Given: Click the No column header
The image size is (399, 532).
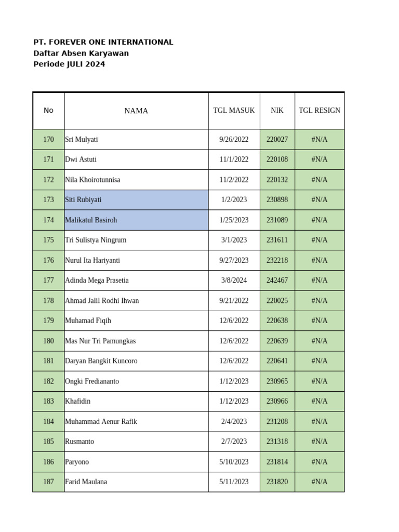Looking at the screenshot, I should [x=48, y=111].
